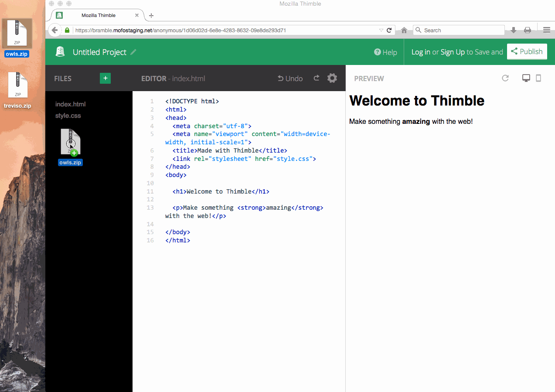Click the Sign Up link

(x=453, y=52)
